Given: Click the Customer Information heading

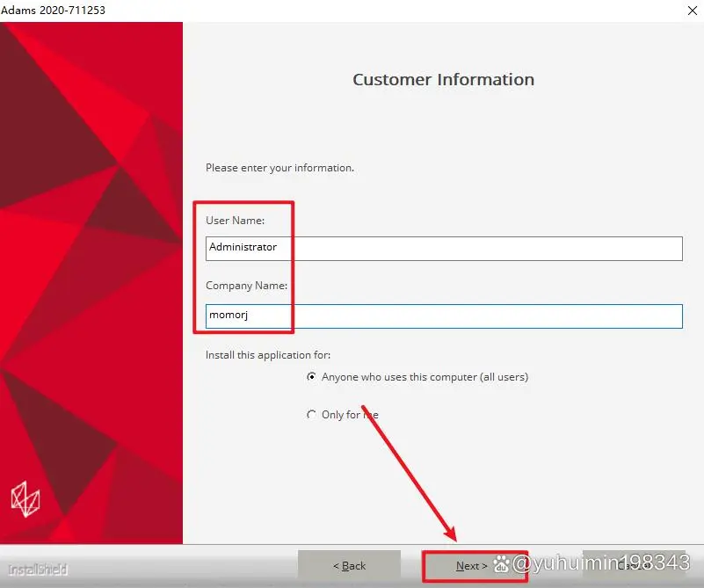Looking at the screenshot, I should tap(444, 79).
